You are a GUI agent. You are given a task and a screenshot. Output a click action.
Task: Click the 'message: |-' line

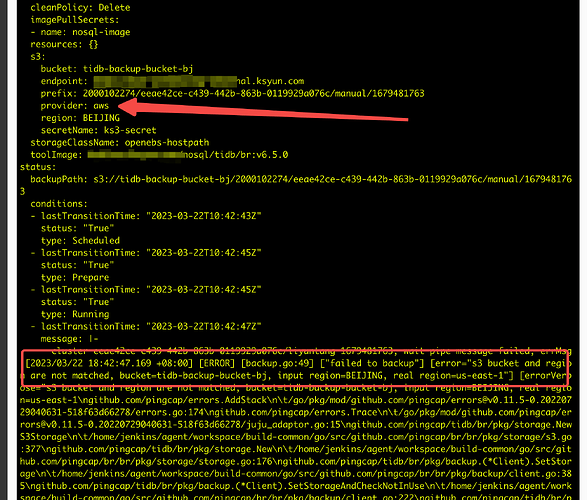coord(69,339)
